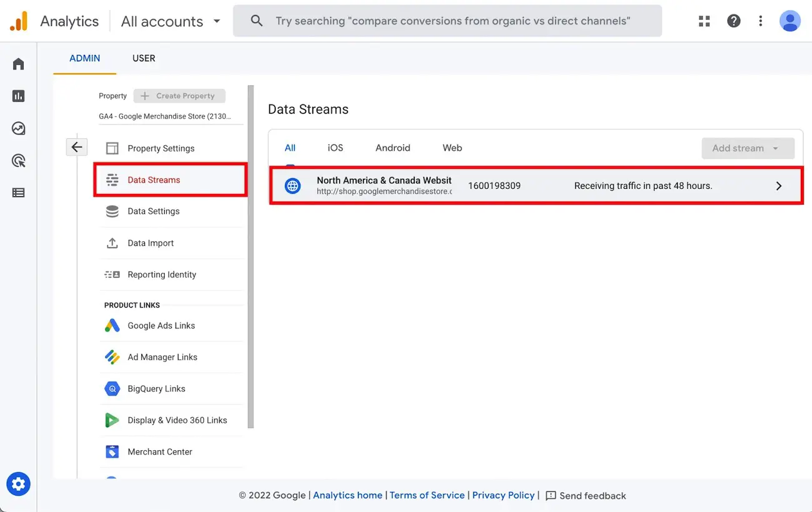Select the Android streams tab
Screen dimensions: 812x512
point(393,148)
